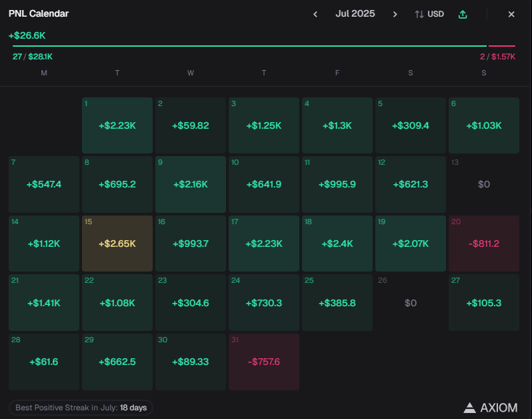Select day 19 cell +$2.07K

[x=411, y=244]
